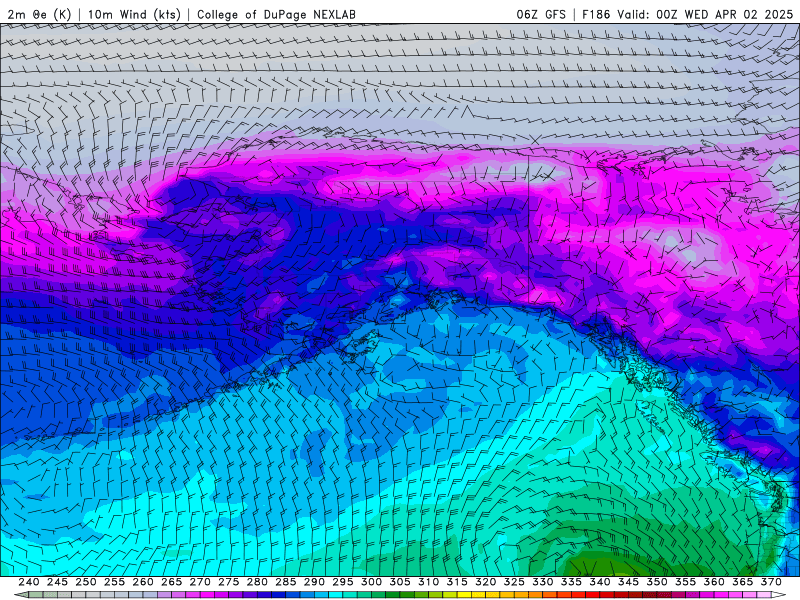Select the 250 value on the legend
This screenshot has height=600, width=800.
click(x=86, y=582)
